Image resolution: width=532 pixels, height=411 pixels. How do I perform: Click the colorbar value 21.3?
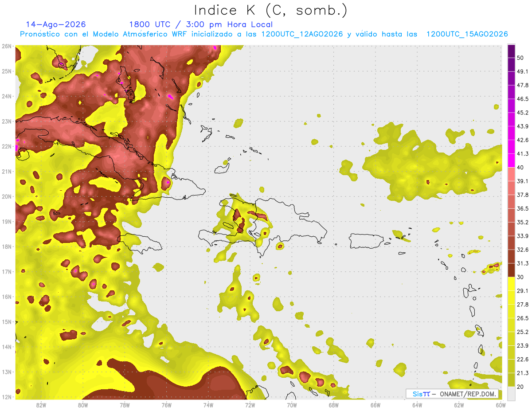click(x=522, y=373)
